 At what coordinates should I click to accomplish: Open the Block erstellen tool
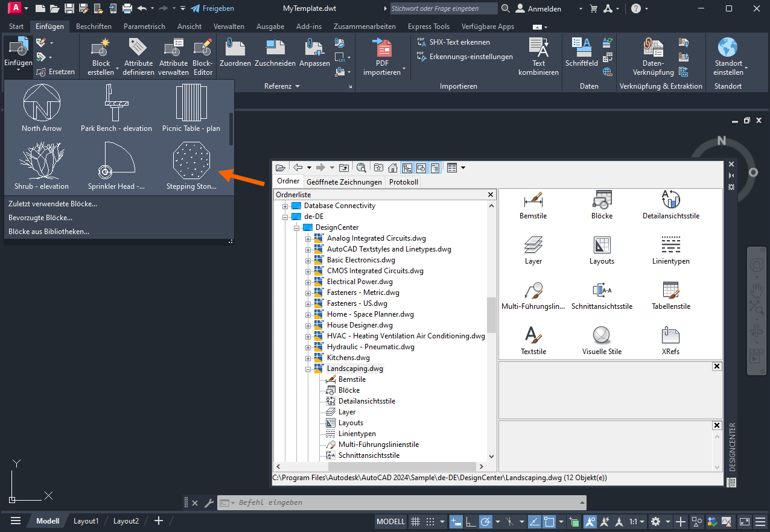coord(101,57)
